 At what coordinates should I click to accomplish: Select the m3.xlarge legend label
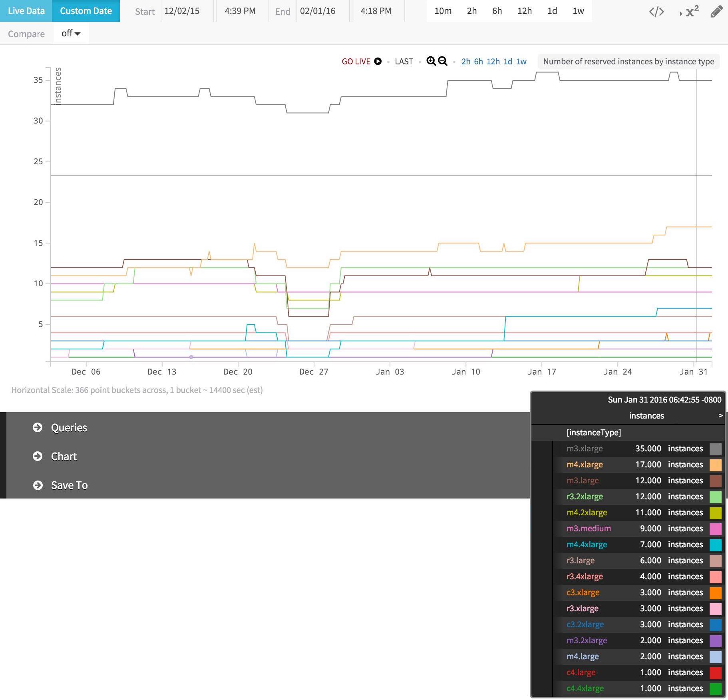point(585,449)
